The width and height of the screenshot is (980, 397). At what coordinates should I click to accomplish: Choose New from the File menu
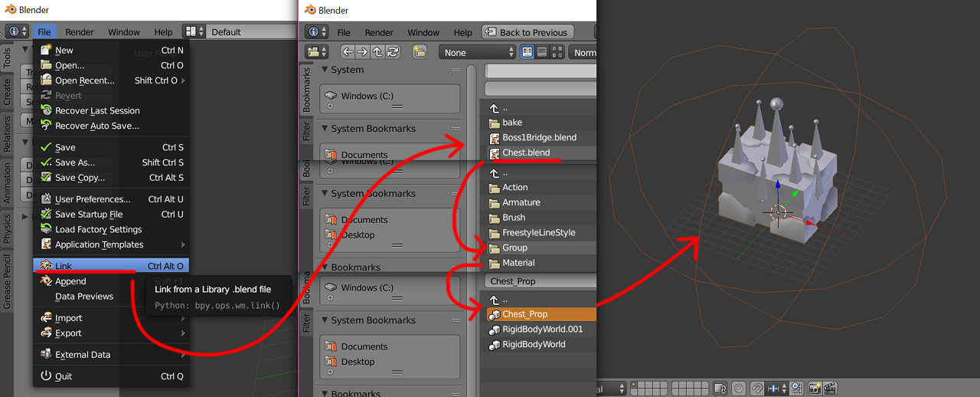pyautogui.click(x=112, y=51)
